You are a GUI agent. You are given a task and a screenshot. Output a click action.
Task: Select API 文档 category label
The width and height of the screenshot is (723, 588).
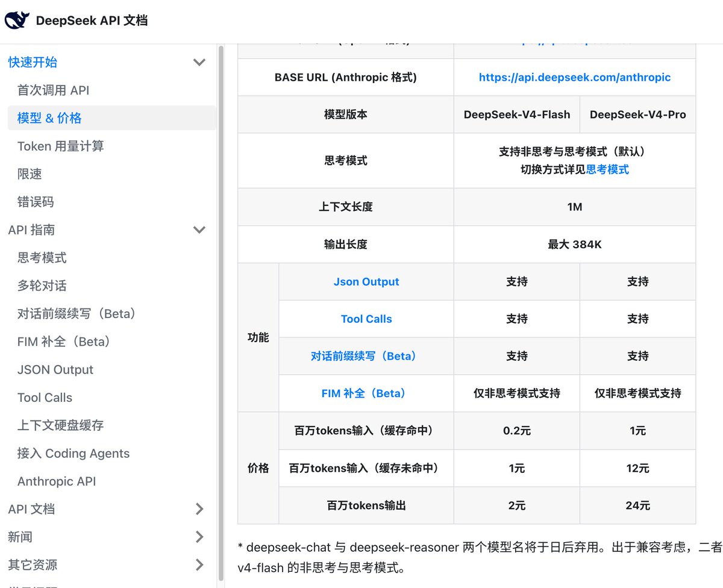(32, 509)
